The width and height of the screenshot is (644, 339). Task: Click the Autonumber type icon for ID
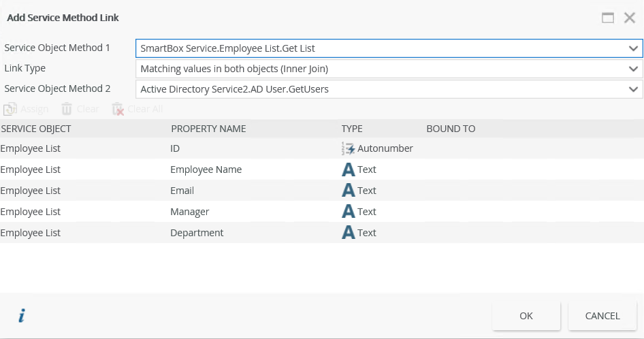[x=349, y=148]
